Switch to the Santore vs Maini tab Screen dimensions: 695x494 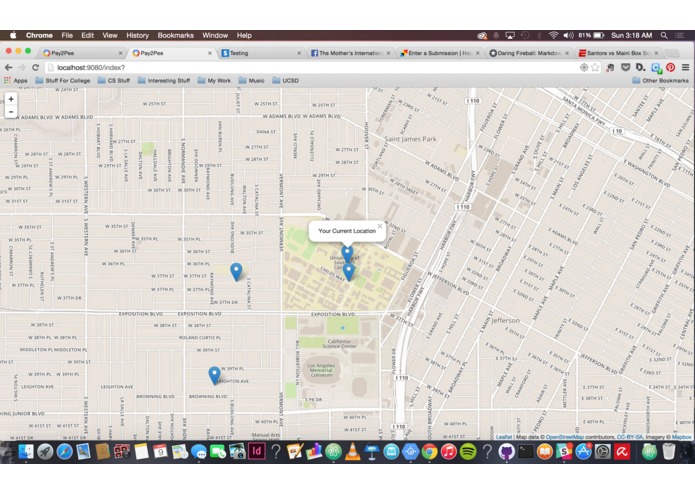pyautogui.click(x=618, y=53)
